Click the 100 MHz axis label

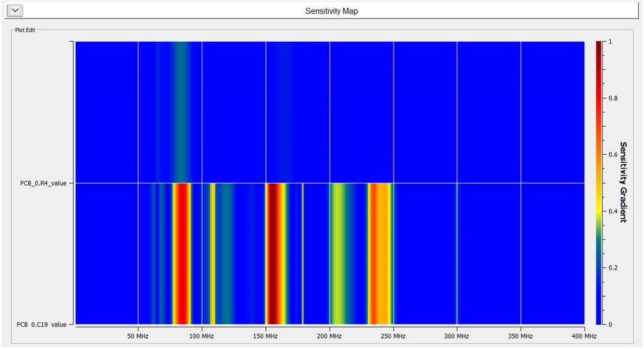pos(202,336)
